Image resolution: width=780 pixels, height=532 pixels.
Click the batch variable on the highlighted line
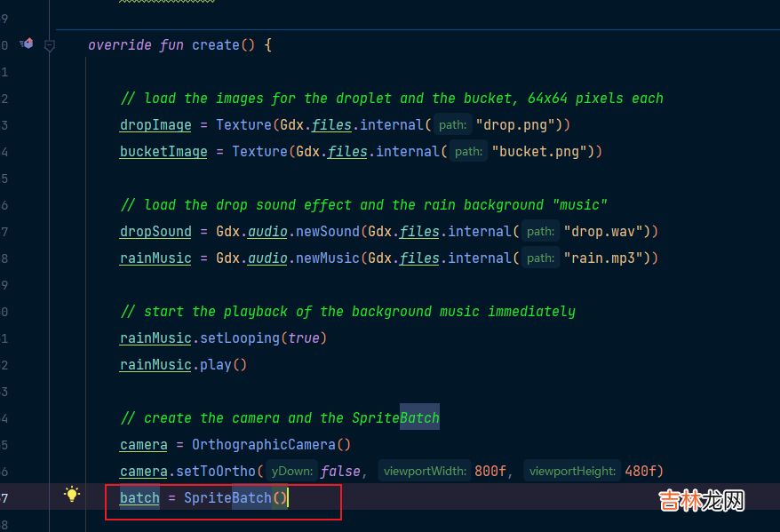[139, 497]
